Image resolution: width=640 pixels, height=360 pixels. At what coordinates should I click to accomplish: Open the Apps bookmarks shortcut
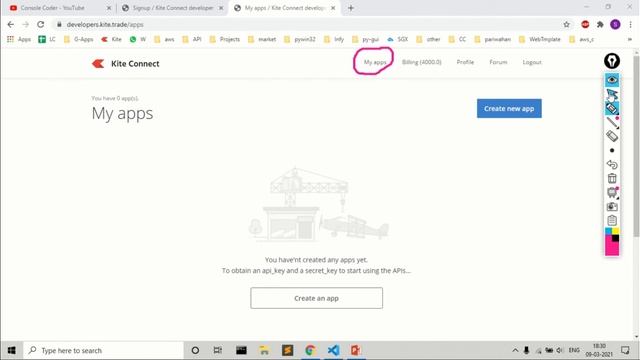[19, 39]
